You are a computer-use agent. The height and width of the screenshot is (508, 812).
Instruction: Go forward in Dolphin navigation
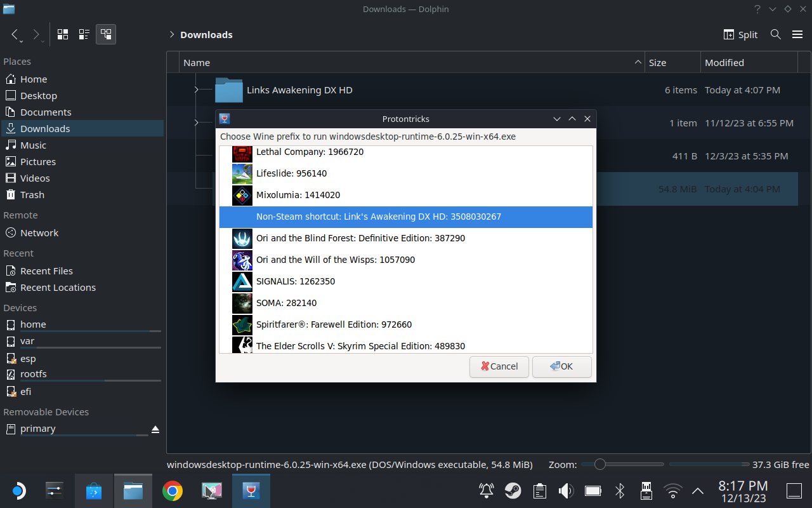pos(36,34)
